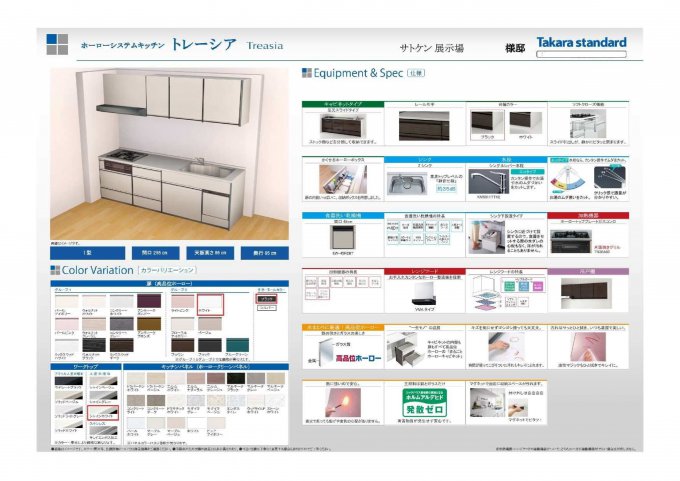Click the blue 天板高さ height button

pyautogui.click(x=210, y=253)
